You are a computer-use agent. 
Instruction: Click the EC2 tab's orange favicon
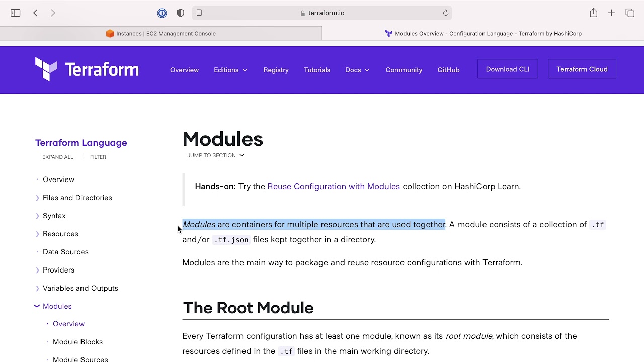coord(110,34)
